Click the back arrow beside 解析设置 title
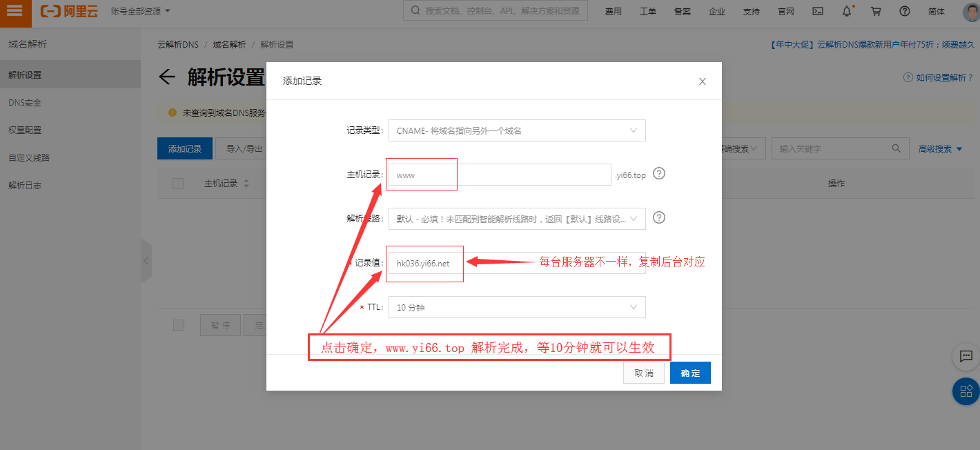Screen dimensions: 980x450 click(x=166, y=78)
